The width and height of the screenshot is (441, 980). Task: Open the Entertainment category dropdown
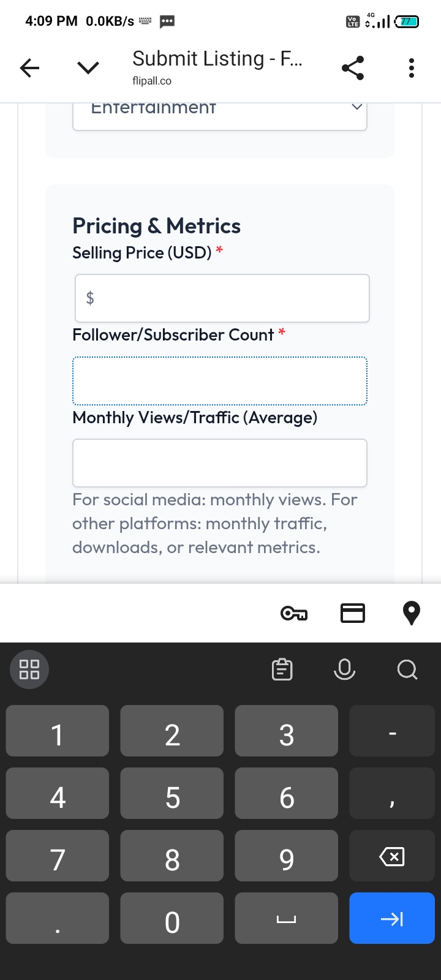219,113
